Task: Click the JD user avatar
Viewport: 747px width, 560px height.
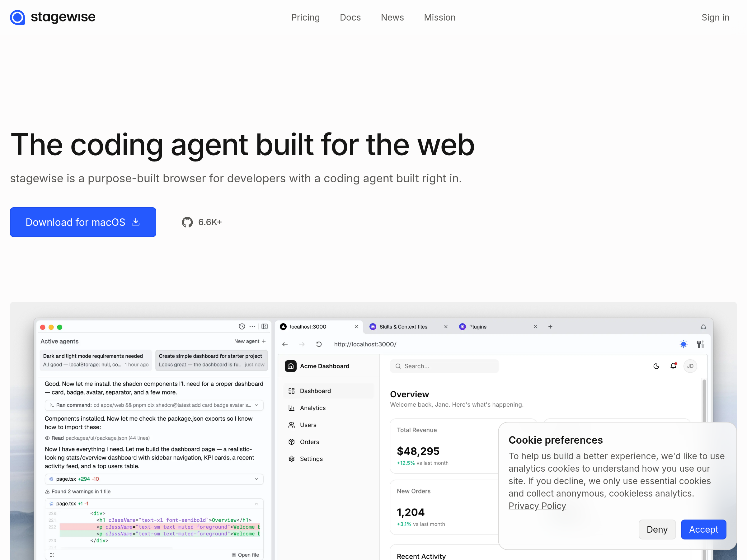Action: (690, 366)
